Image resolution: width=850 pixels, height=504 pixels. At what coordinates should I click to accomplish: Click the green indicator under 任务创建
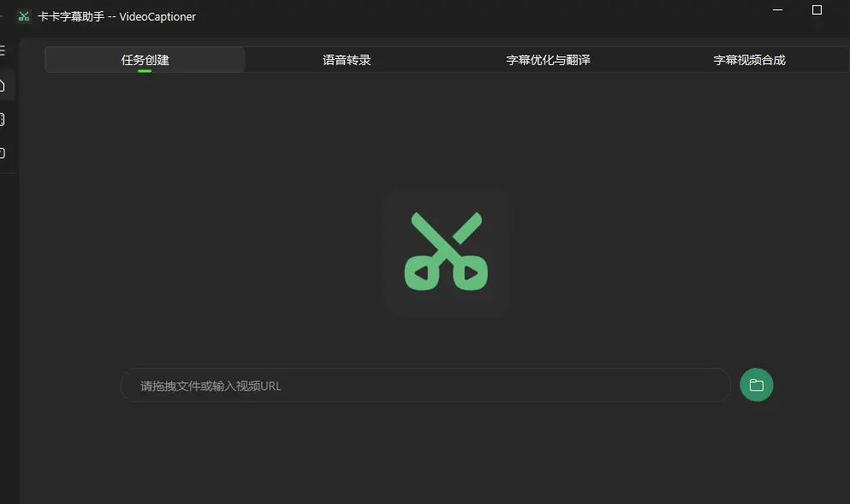(x=145, y=71)
